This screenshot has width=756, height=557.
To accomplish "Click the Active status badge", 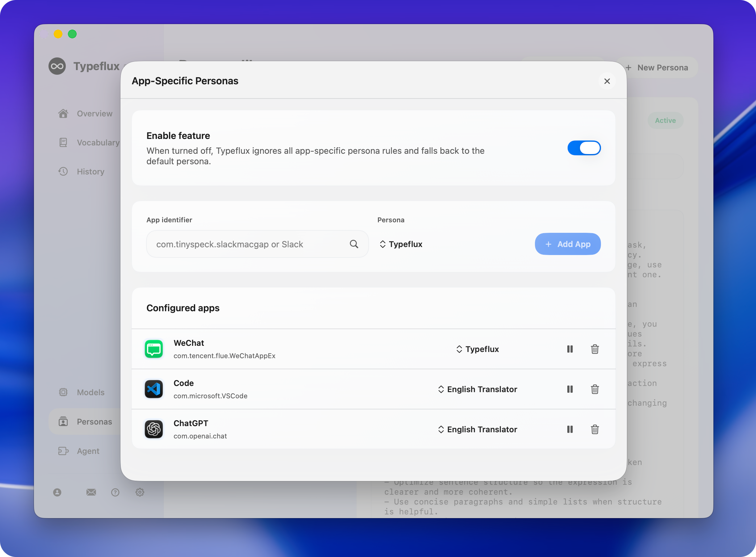I will [x=665, y=120].
